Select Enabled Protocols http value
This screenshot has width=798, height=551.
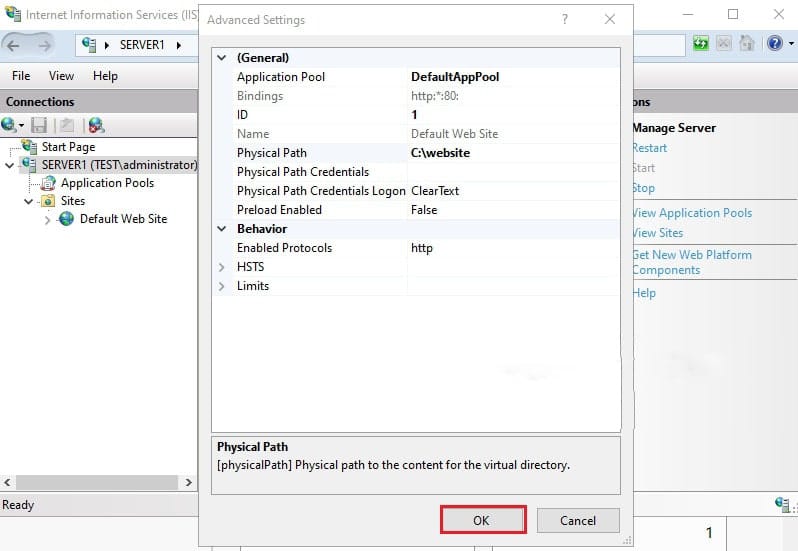click(x=514, y=248)
